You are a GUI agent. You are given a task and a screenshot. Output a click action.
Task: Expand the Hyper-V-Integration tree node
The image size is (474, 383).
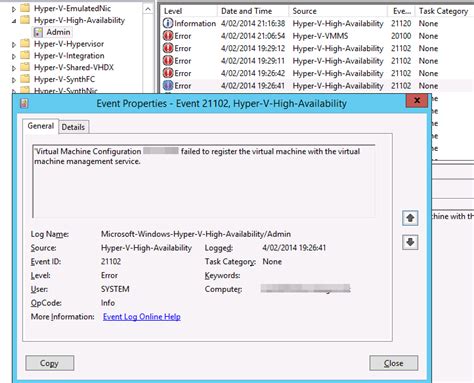(x=14, y=56)
